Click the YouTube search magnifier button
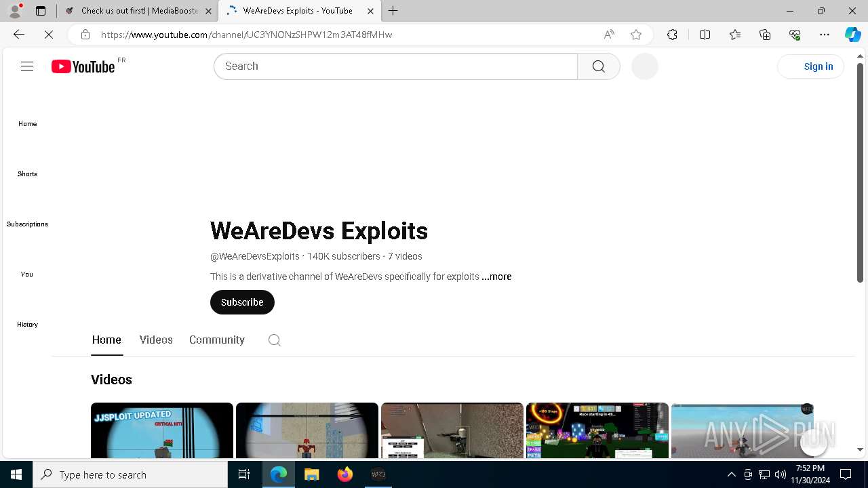The width and height of the screenshot is (868, 488). pos(598,66)
